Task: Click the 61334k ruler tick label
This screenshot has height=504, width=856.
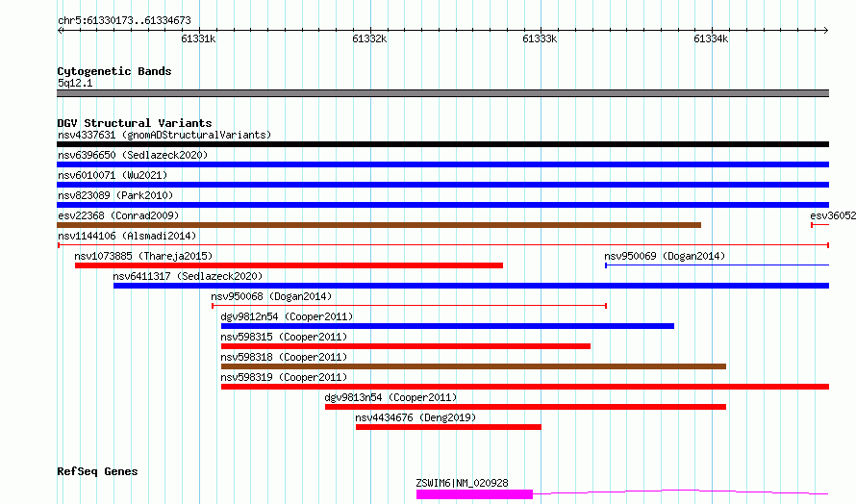Action: click(x=711, y=38)
